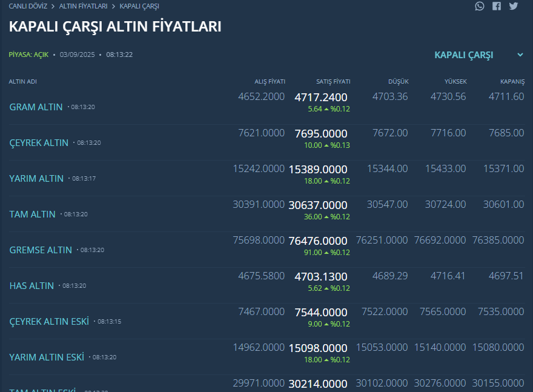Viewport: 533px width, 392px height.
Task: Share the page via WhatsApp icon
Action: pos(480,6)
